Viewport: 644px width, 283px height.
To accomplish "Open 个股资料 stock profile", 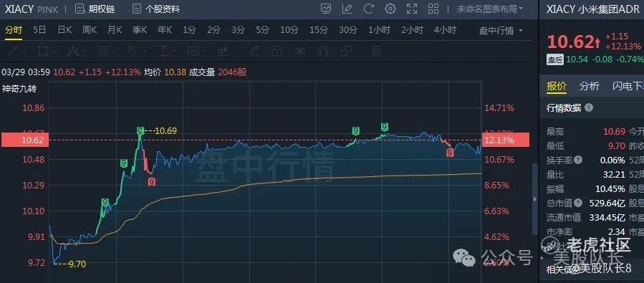I will (155, 9).
